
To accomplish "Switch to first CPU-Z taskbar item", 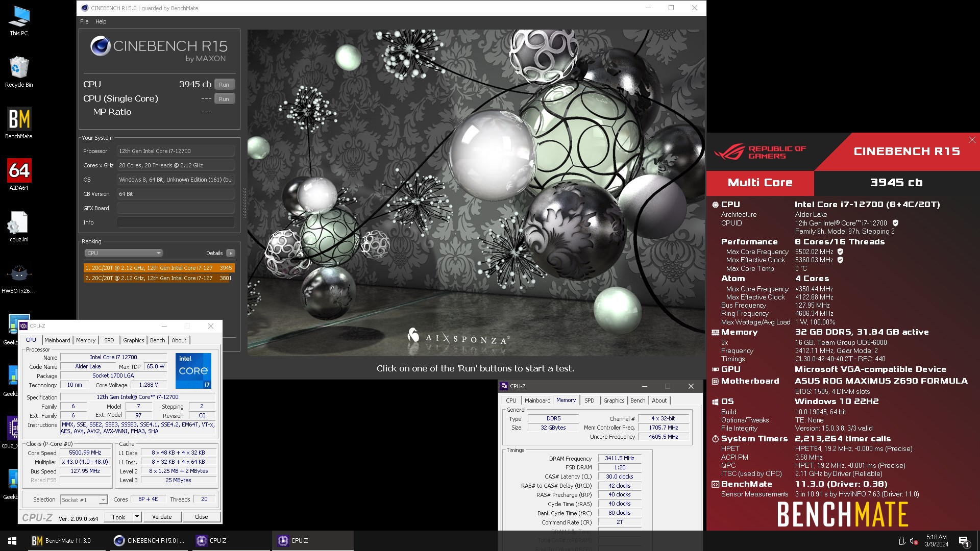I will pyautogui.click(x=231, y=540).
